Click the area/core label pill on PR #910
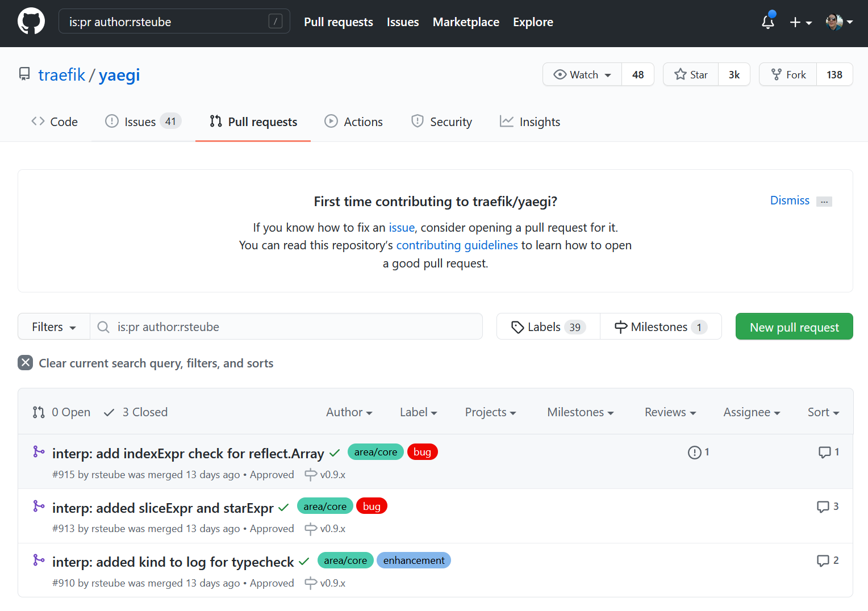868x611 pixels. click(345, 560)
